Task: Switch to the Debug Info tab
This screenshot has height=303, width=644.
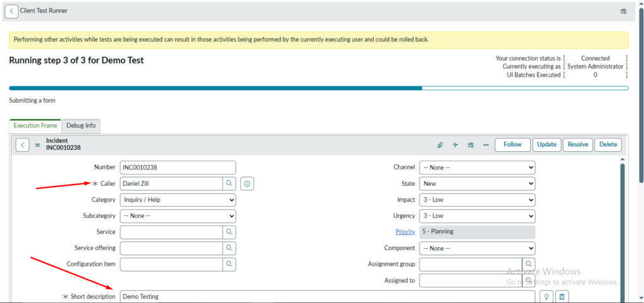Action: (81, 126)
